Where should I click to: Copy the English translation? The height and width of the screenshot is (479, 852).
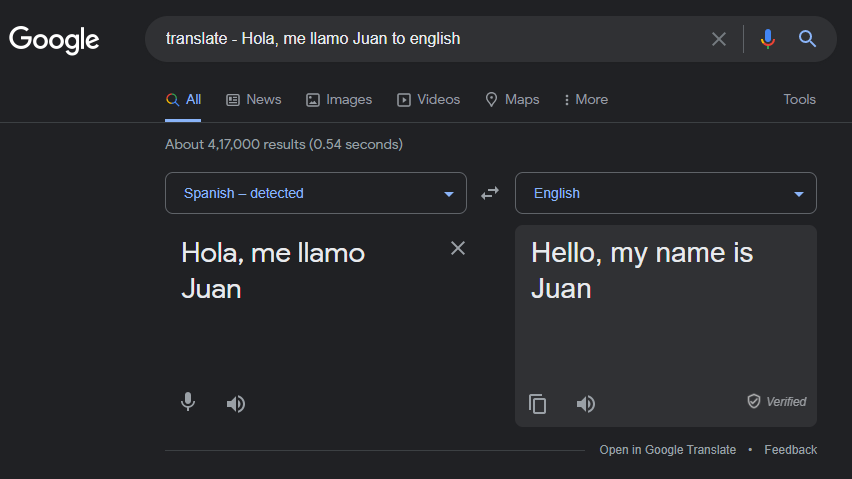(x=537, y=404)
